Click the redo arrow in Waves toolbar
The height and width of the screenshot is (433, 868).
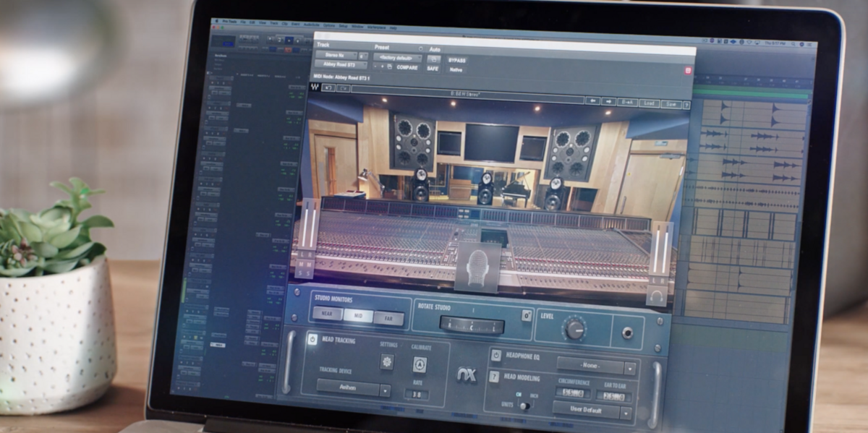tap(343, 88)
